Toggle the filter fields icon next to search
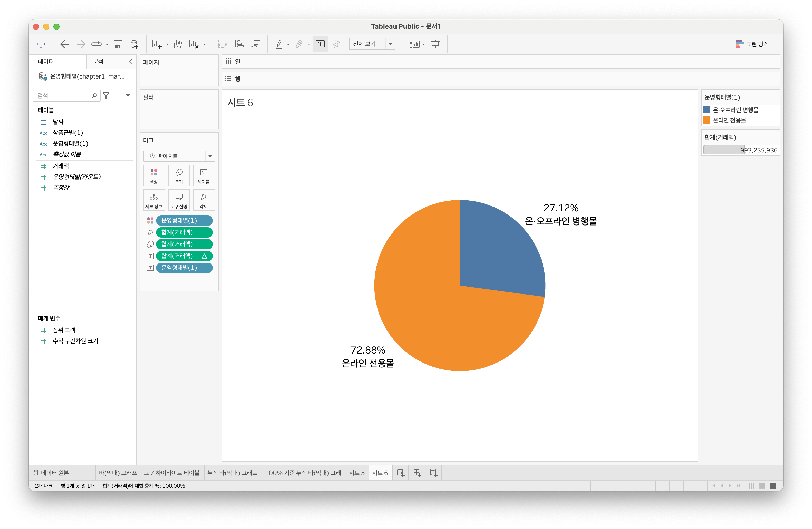This screenshot has height=529, width=812. [x=106, y=95]
